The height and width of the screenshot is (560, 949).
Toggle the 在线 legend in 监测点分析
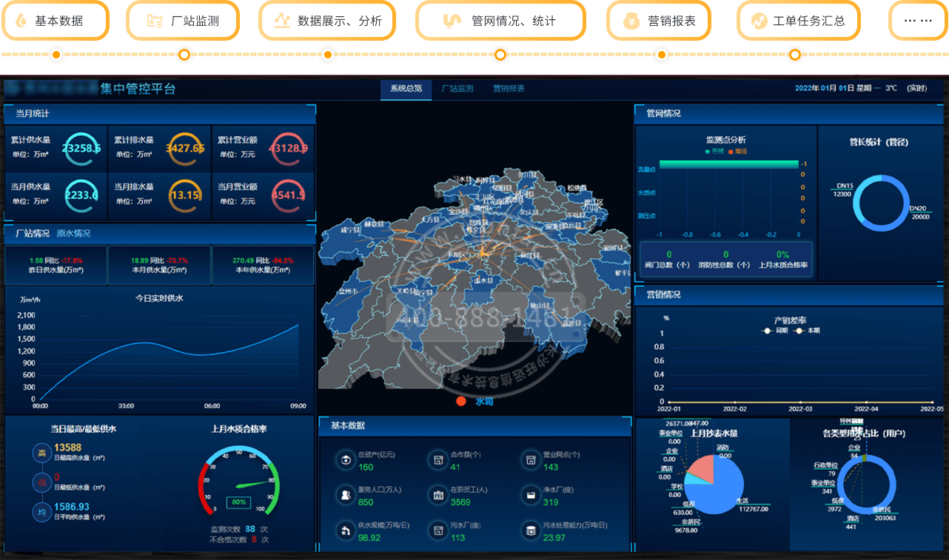tap(714, 151)
